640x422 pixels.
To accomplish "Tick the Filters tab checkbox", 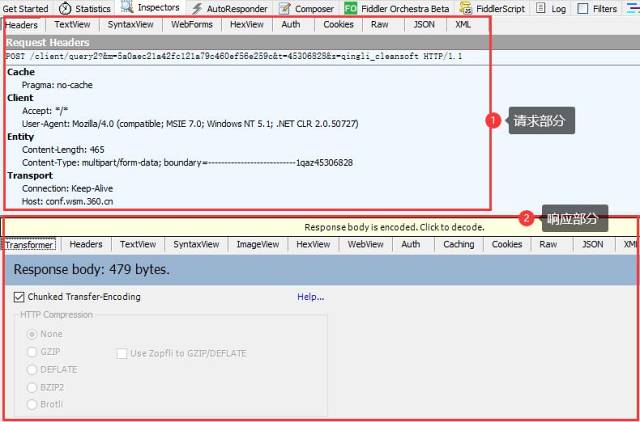I will coord(583,9).
